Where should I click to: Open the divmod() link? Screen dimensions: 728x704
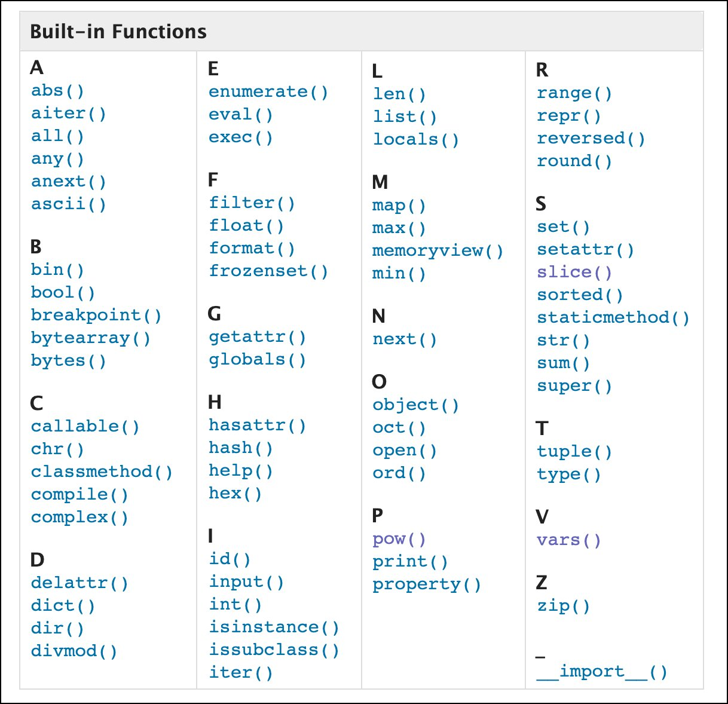point(74,651)
